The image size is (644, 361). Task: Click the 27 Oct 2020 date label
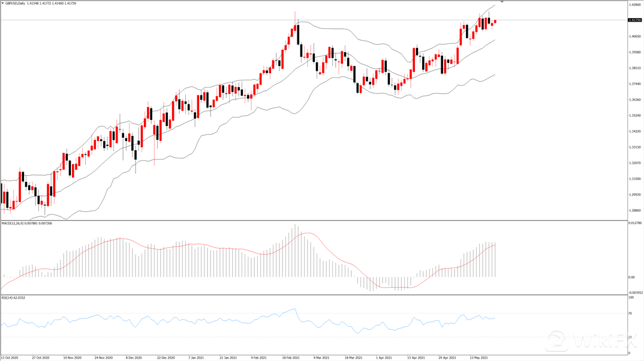(41, 357)
